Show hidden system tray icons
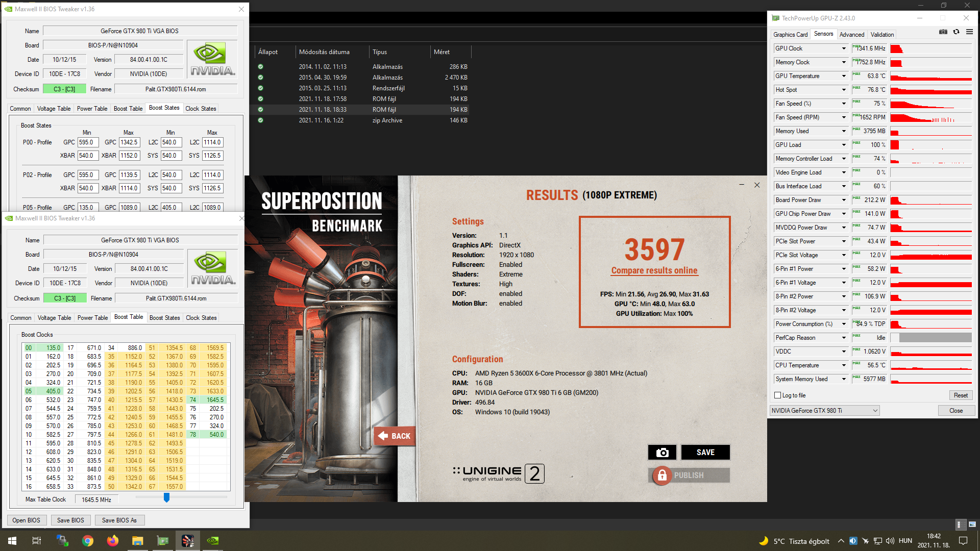 [x=841, y=541]
